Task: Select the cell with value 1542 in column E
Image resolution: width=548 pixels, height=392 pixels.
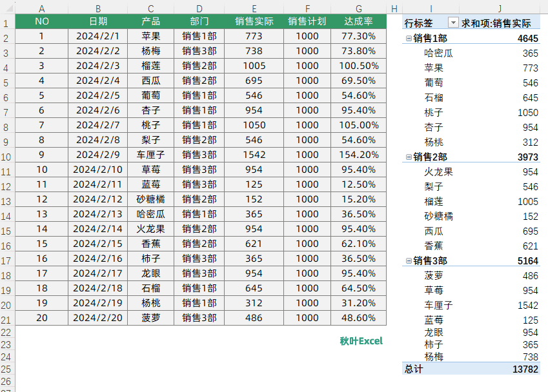Action: click(254, 155)
